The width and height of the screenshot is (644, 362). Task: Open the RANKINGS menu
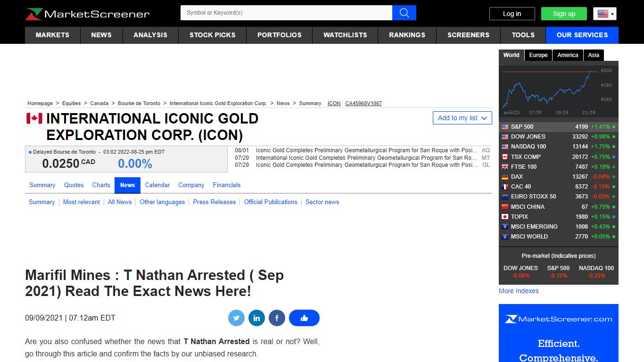tap(407, 35)
